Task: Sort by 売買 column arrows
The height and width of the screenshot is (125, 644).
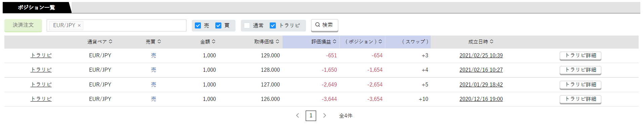Action: click(159, 42)
